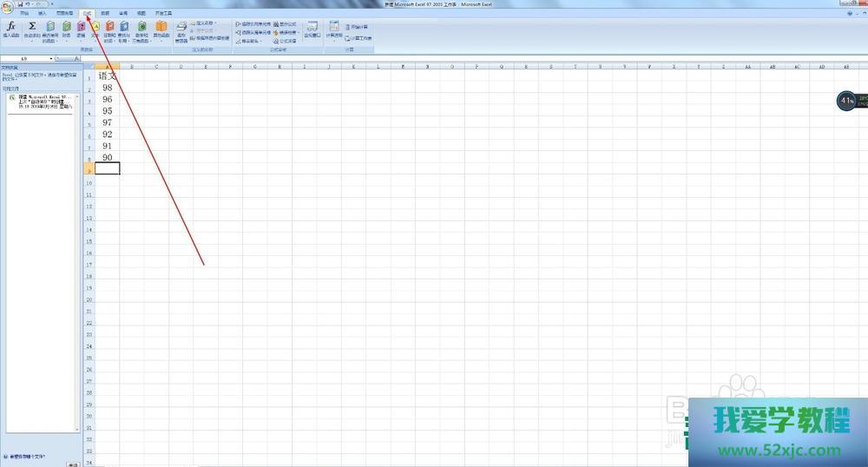Click the column A header

tap(107, 66)
